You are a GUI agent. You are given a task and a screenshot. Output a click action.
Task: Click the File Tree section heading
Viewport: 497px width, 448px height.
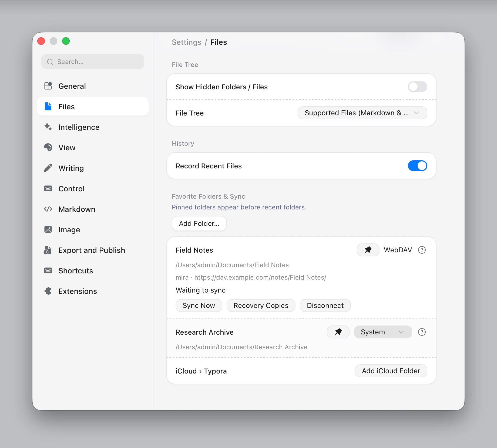click(185, 65)
